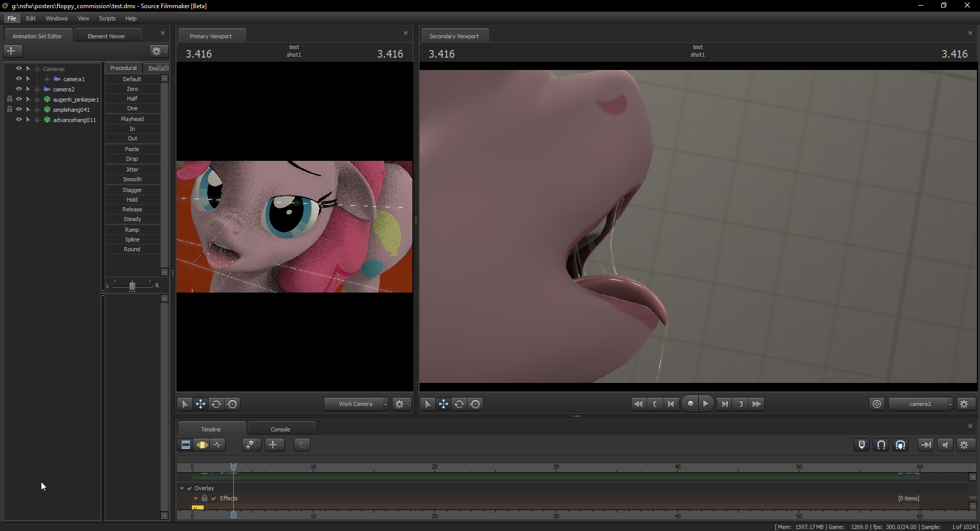Expand the simplehang041 tree node
The width and height of the screenshot is (980, 531).
tap(37, 110)
